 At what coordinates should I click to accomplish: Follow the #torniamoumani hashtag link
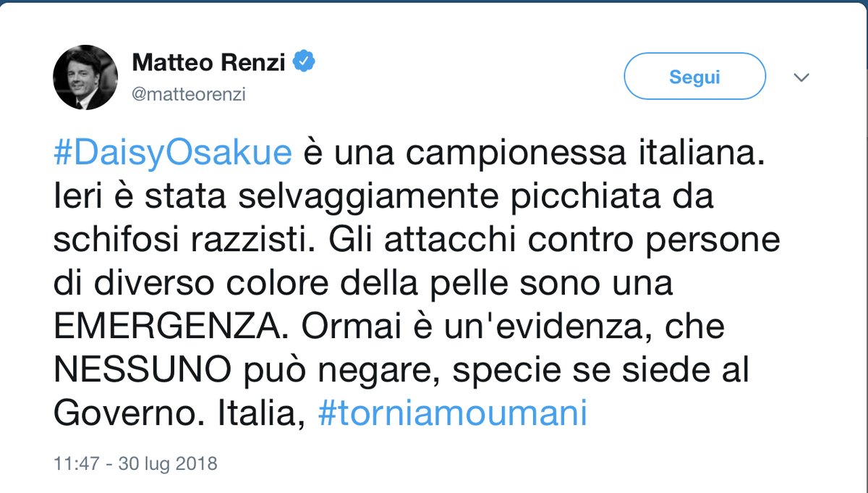tap(452, 414)
